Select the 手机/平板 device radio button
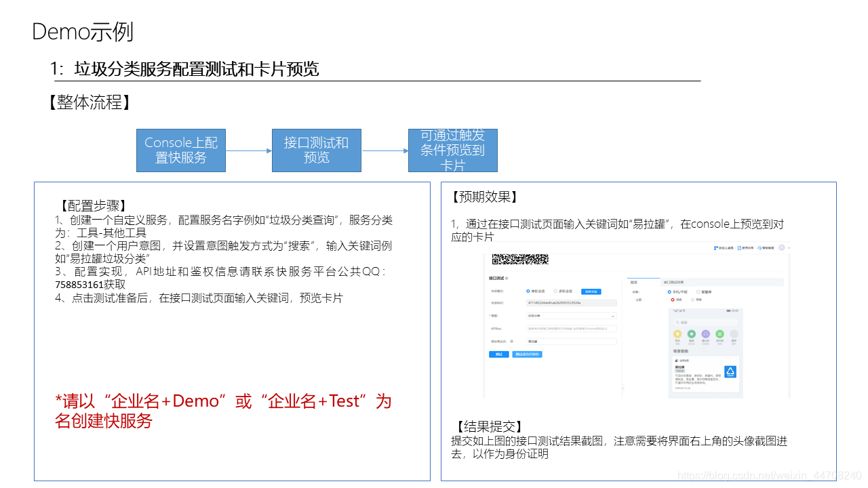 click(x=669, y=292)
